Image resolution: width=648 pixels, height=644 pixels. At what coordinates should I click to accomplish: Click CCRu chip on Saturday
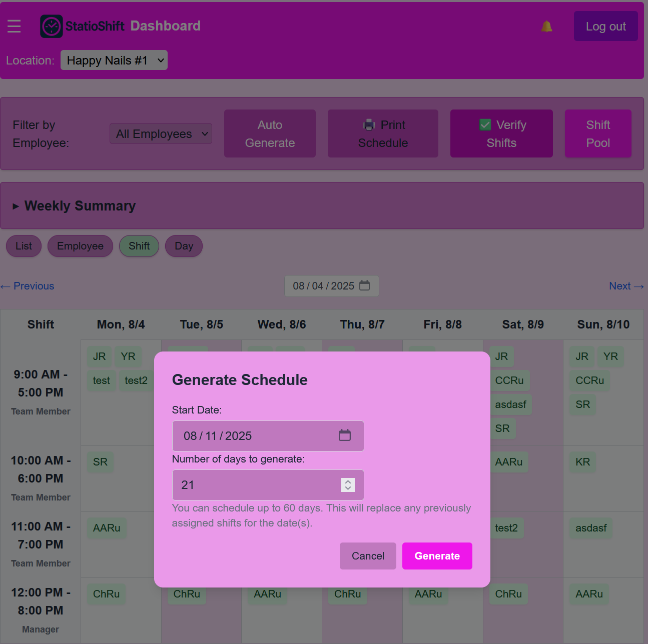pyautogui.click(x=509, y=380)
